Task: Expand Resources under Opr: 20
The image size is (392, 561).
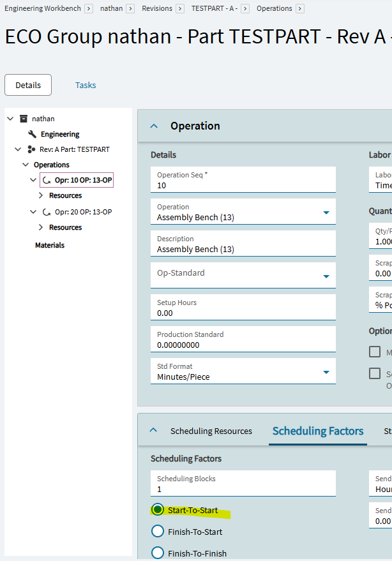Action: (x=41, y=227)
